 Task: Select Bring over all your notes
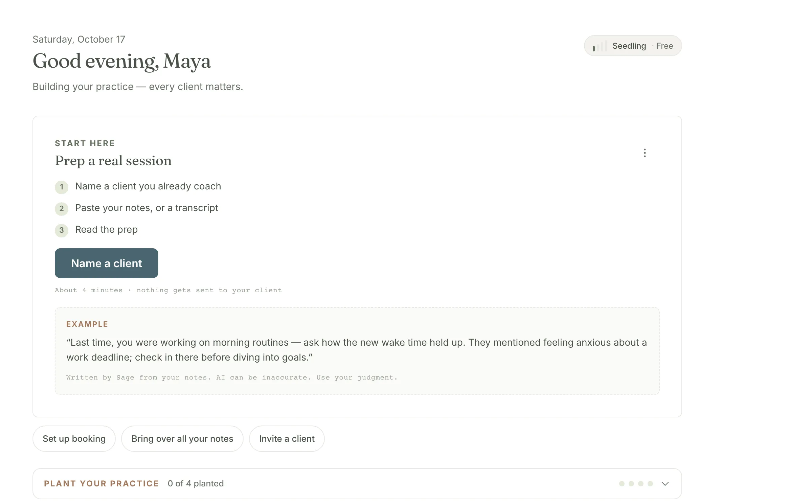[182, 439]
